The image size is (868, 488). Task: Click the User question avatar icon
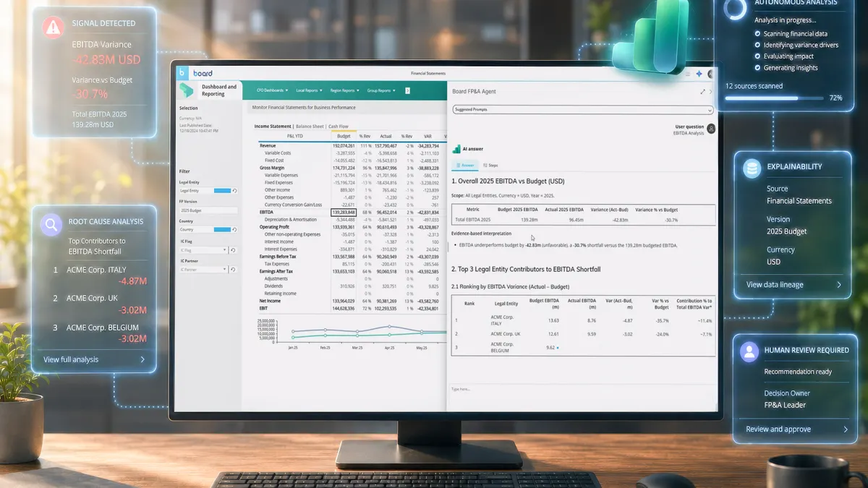tap(711, 129)
